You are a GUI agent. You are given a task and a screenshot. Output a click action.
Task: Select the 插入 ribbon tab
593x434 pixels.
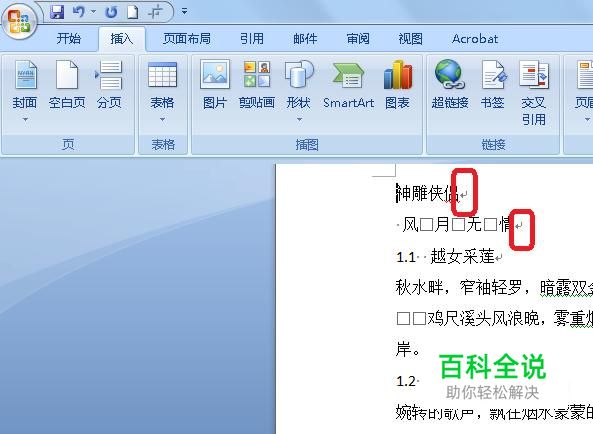(x=122, y=39)
